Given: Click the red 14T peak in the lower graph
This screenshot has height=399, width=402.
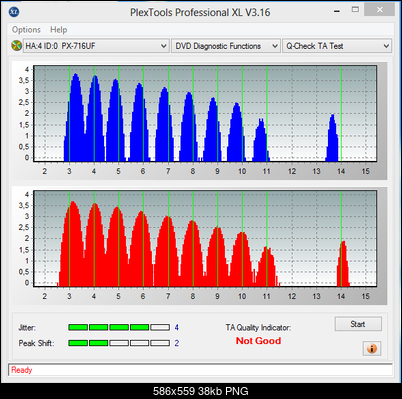Looking at the screenshot, I should pyautogui.click(x=343, y=264).
